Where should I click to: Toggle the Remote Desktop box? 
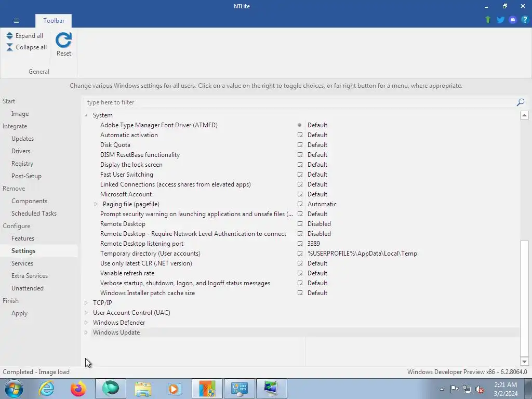pos(300,223)
